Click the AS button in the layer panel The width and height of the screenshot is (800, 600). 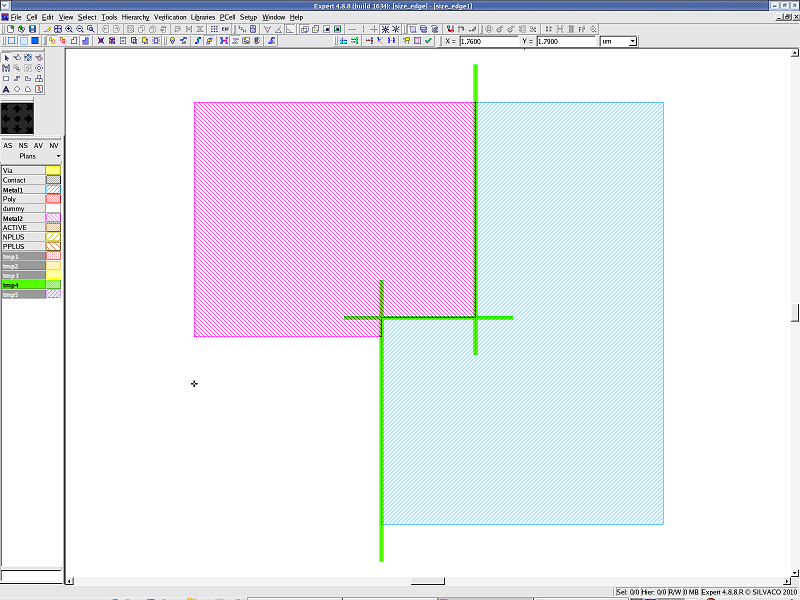click(x=8, y=145)
